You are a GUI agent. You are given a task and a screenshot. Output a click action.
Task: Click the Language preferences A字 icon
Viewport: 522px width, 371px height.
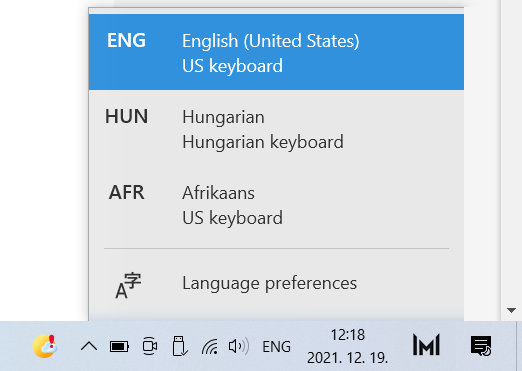coord(128,285)
